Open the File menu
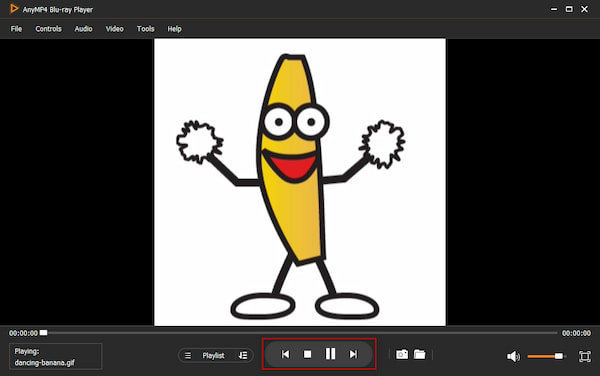Screen dimensions: 600x376 16,29
